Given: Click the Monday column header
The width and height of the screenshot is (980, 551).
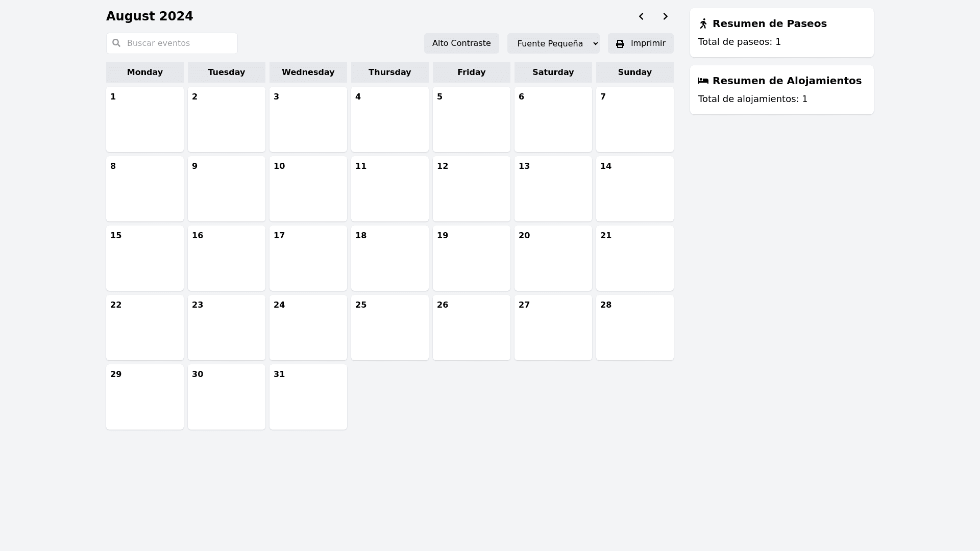Looking at the screenshot, I should click(144, 72).
